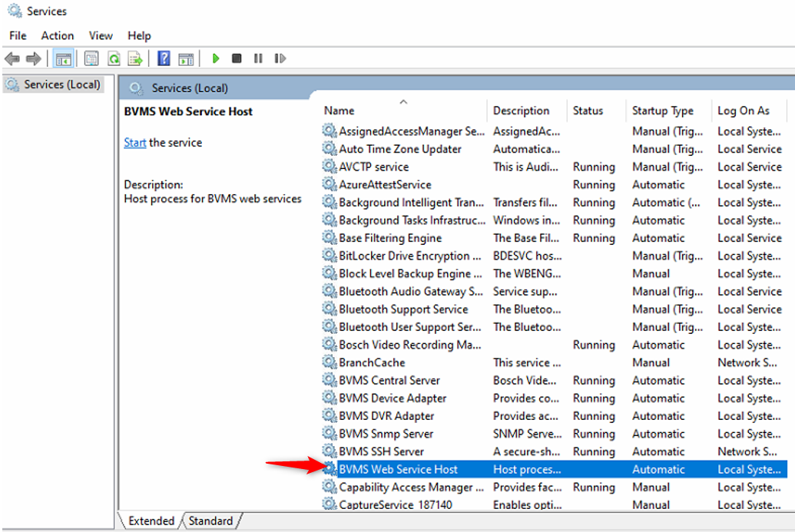
Task: Toggle the Show/Hide Action Pane icon
Action: click(185, 59)
